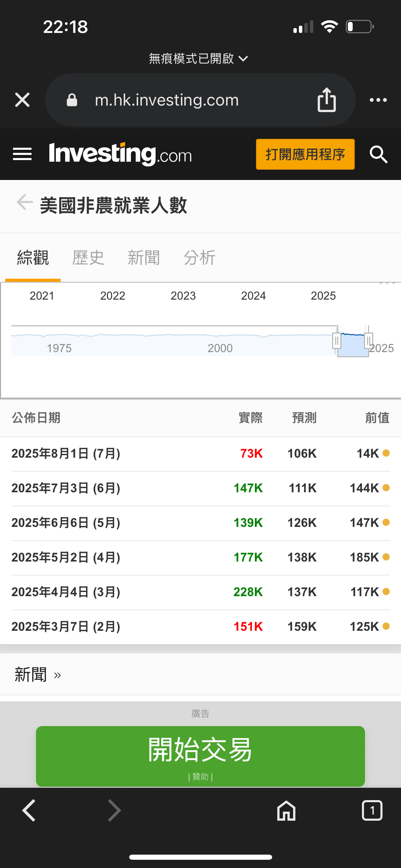This screenshot has width=401, height=868.
Task: Click the 預測 column header
Action: tap(304, 418)
